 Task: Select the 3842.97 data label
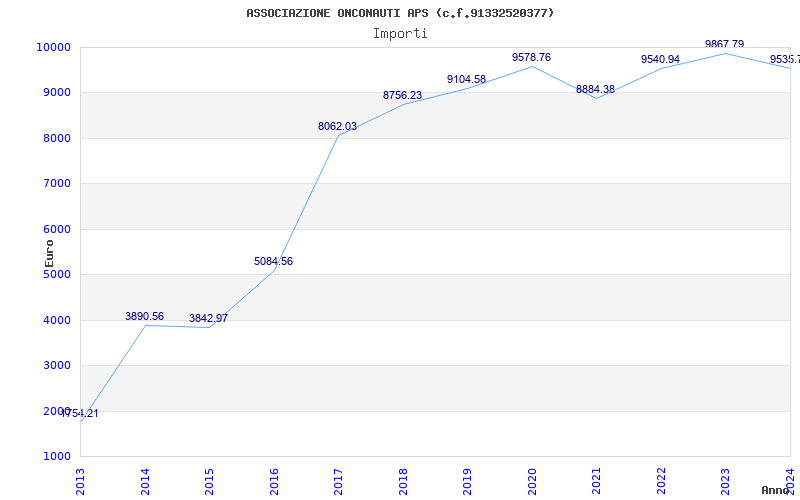pyautogui.click(x=208, y=318)
